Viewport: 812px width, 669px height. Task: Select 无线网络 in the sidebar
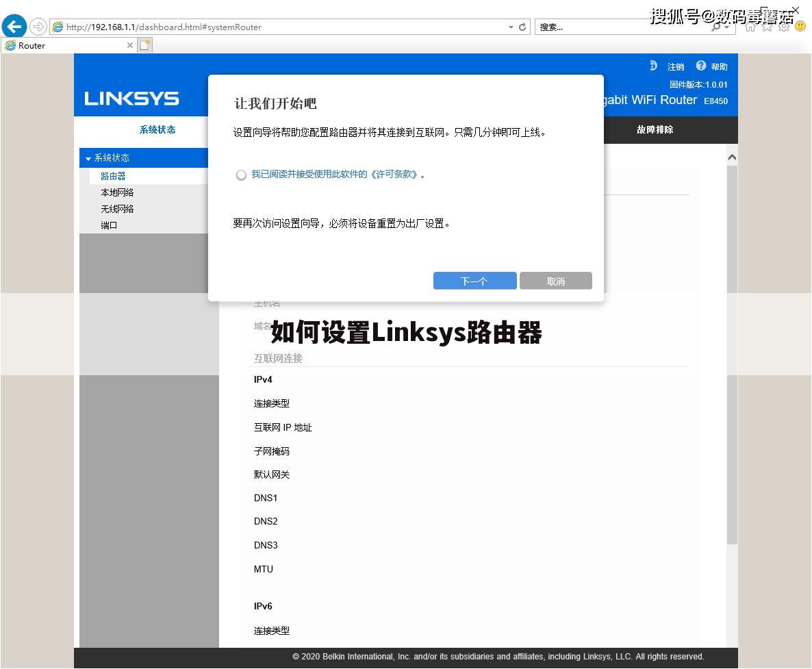(x=117, y=208)
